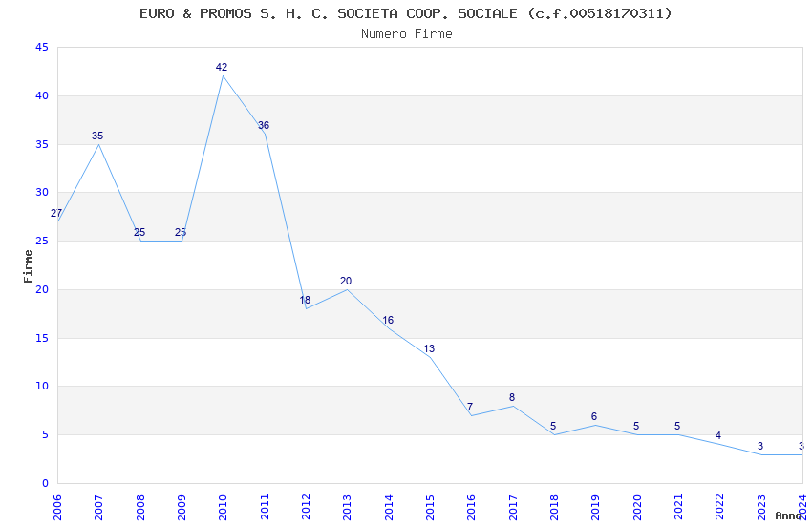Screen dimensions: 812x525
Task: Click the x-axis year 2015
Action: pos(430,508)
